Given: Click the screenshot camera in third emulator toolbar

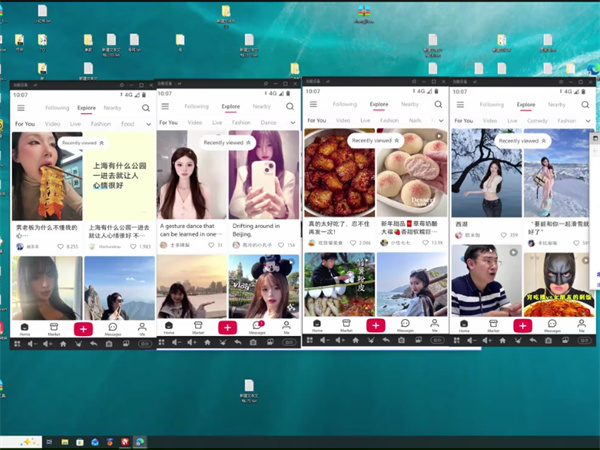Looking at the screenshot, I should coord(401,340).
